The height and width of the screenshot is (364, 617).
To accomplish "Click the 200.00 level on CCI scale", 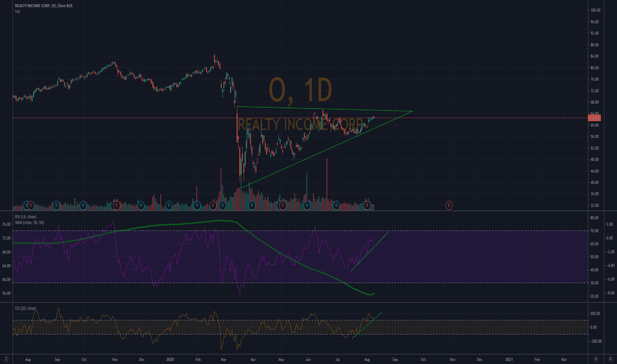I will [x=595, y=314].
